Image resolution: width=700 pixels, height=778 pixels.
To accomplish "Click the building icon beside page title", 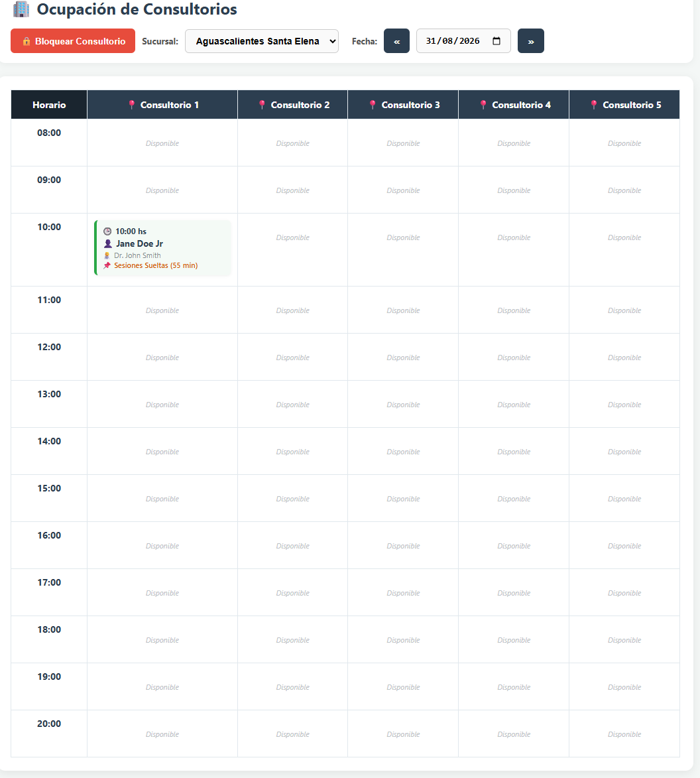I will [x=21, y=9].
